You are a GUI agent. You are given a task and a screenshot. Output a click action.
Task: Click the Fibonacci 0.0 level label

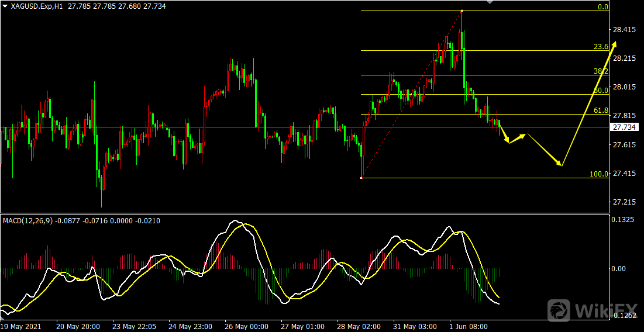point(603,7)
